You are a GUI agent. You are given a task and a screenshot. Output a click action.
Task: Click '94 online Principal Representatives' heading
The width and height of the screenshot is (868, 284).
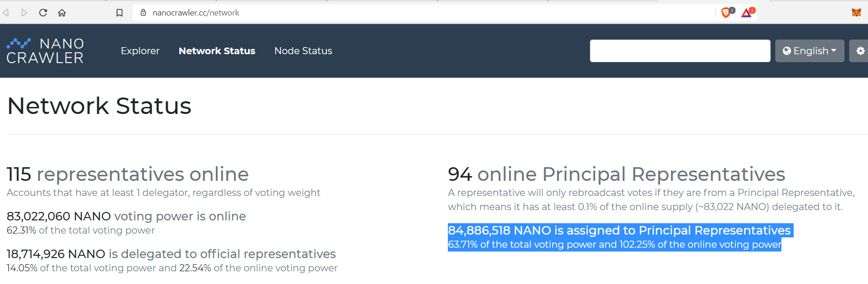(617, 174)
